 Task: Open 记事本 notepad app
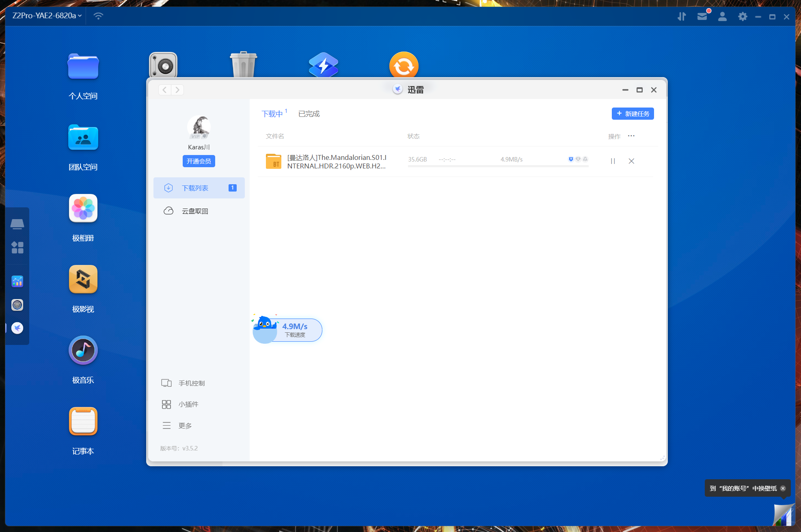point(83,422)
